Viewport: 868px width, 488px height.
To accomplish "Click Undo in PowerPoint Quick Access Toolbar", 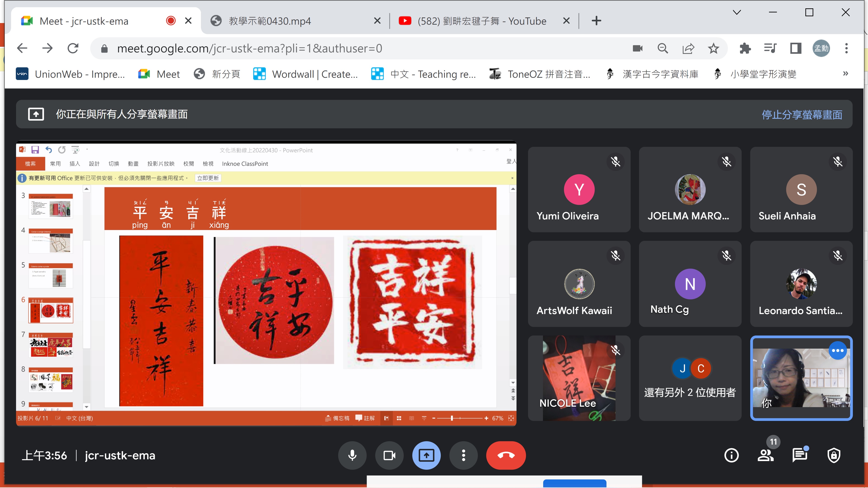I will tap(48, 150).
